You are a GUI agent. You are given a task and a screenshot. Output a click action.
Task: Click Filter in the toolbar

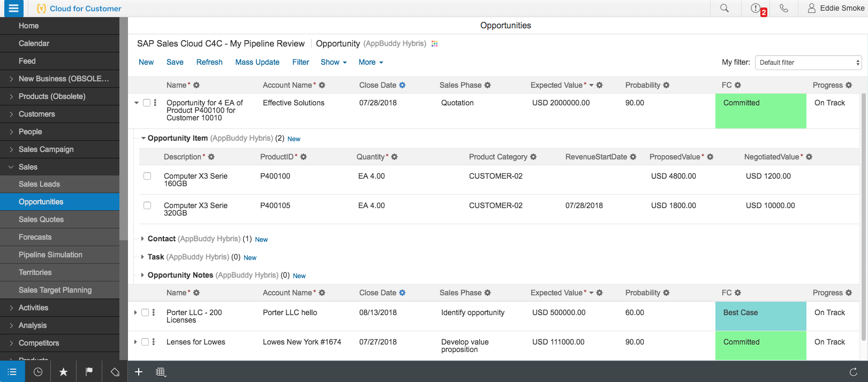(x=301, y=62)
